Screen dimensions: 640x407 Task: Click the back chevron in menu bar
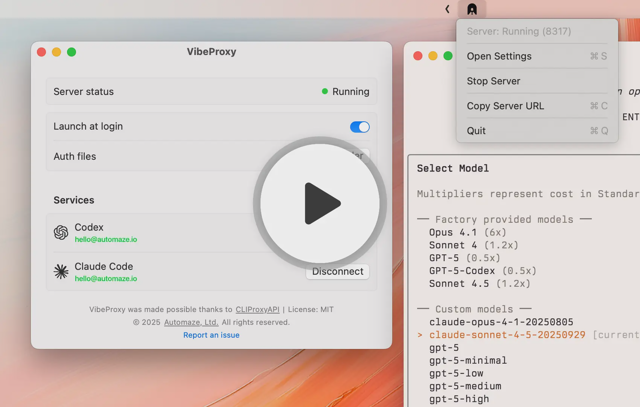[x=447, y=9]
